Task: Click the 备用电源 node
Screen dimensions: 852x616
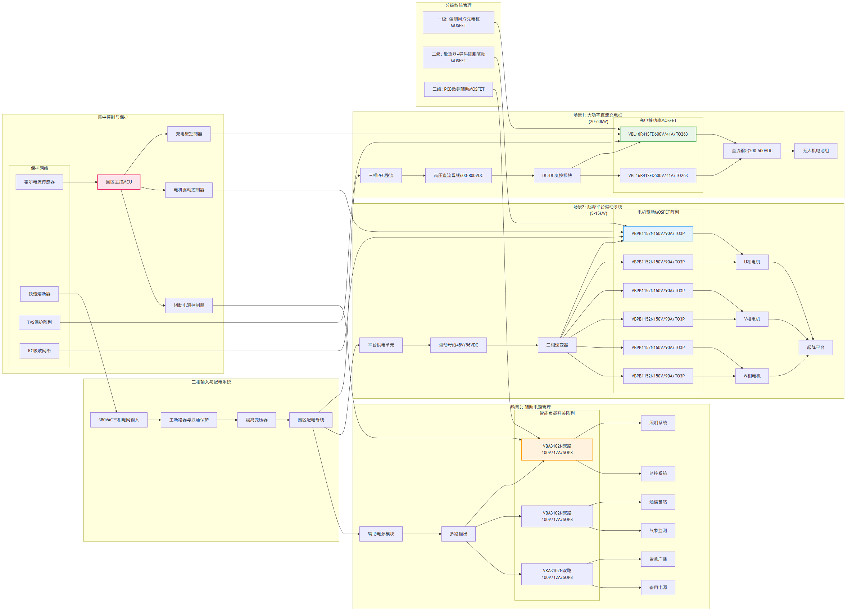Action: (x=658, y=588)
